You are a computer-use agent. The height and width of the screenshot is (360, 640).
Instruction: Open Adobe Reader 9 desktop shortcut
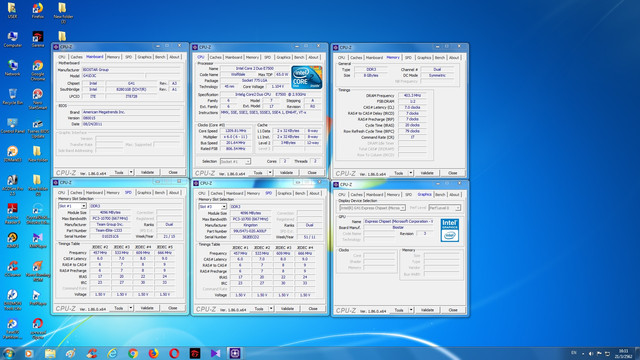[x=12, y=213]
